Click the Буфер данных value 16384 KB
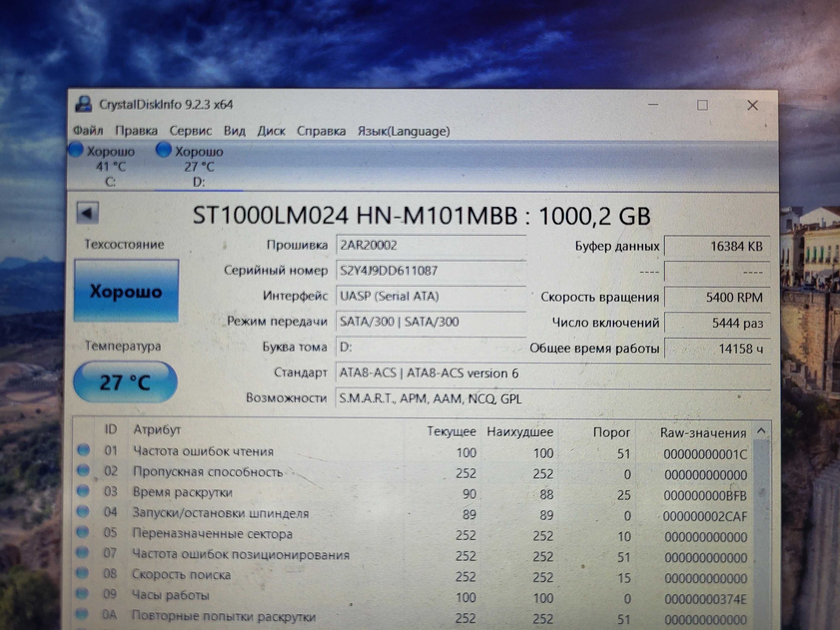Screen dimensions: 840x630 [717, 247]
